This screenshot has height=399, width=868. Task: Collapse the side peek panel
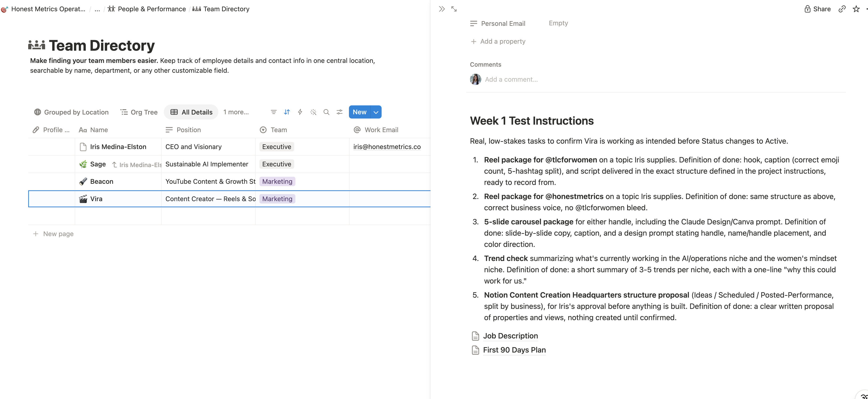coord(442,9)
